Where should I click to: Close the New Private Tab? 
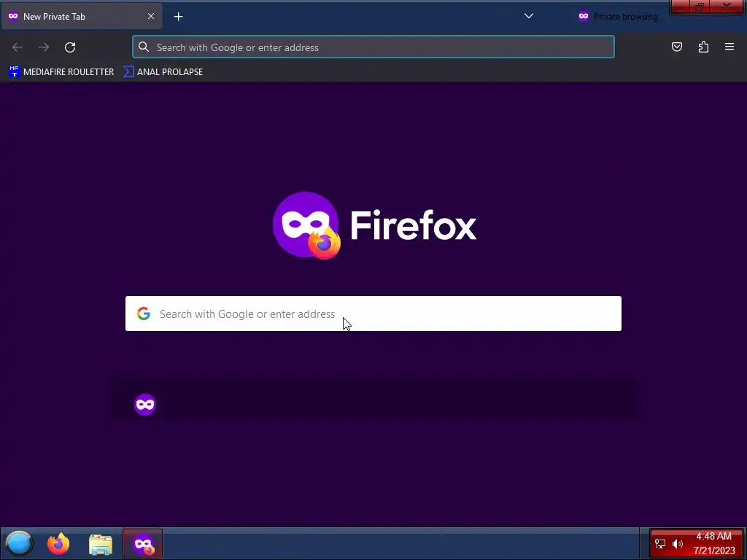150,16
